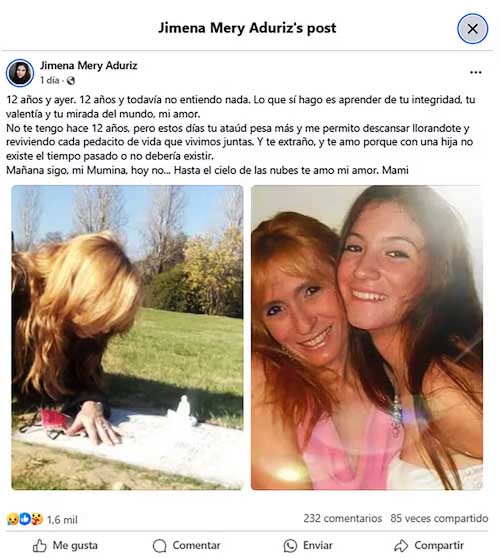Open the right photo of two women smiling
The image size is (501, 558).
point(367,337)
